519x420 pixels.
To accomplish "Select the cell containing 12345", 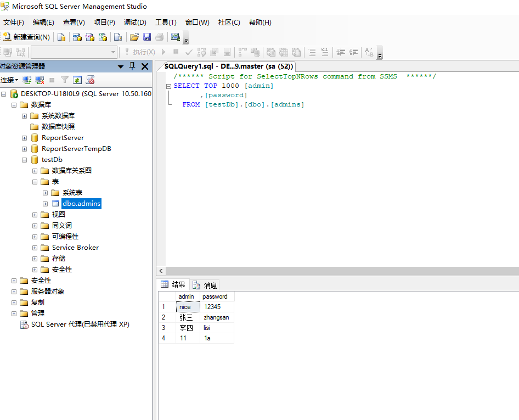I will coord(217,307).
